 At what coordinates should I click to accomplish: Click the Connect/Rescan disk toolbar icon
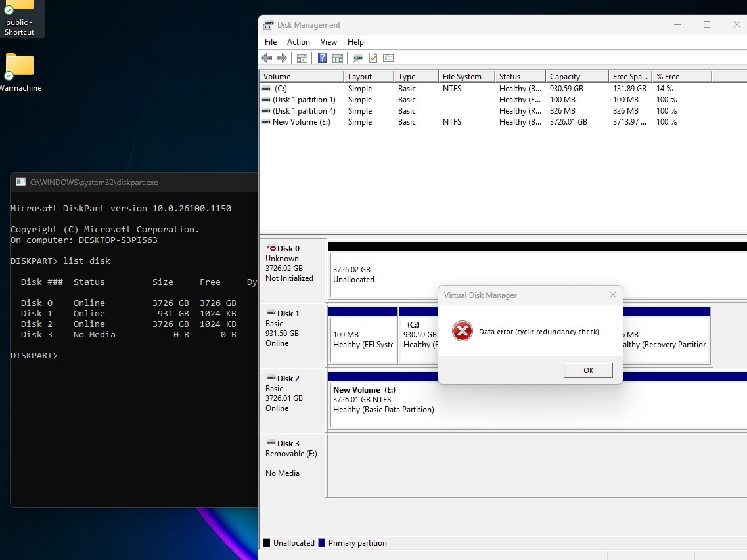click(x=357, y=58)
